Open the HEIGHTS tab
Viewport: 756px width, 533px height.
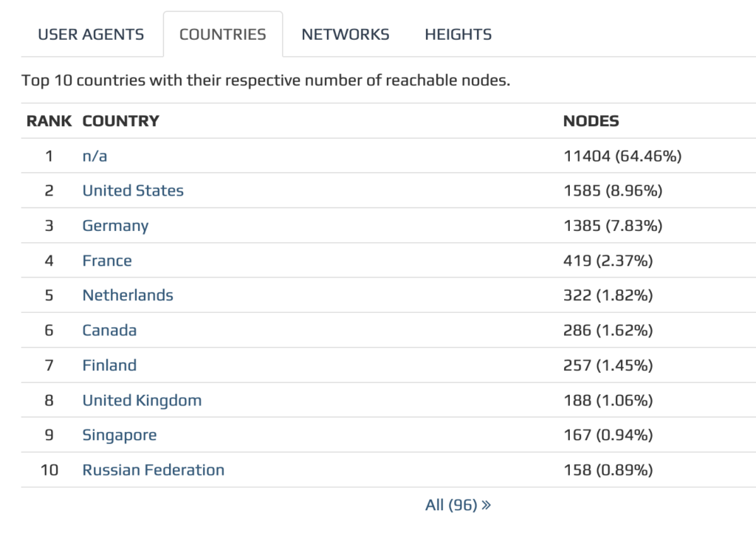tap(457, 34)
